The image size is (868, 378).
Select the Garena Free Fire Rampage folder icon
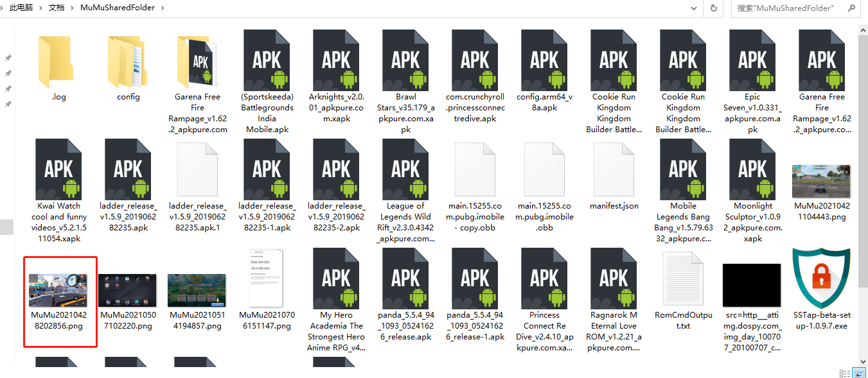[x=198, y=63]
